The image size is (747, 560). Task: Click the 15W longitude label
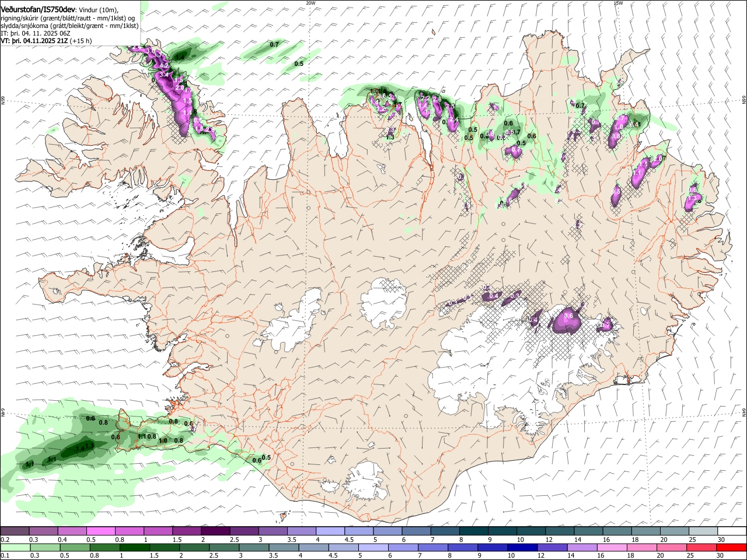(618, 3)
